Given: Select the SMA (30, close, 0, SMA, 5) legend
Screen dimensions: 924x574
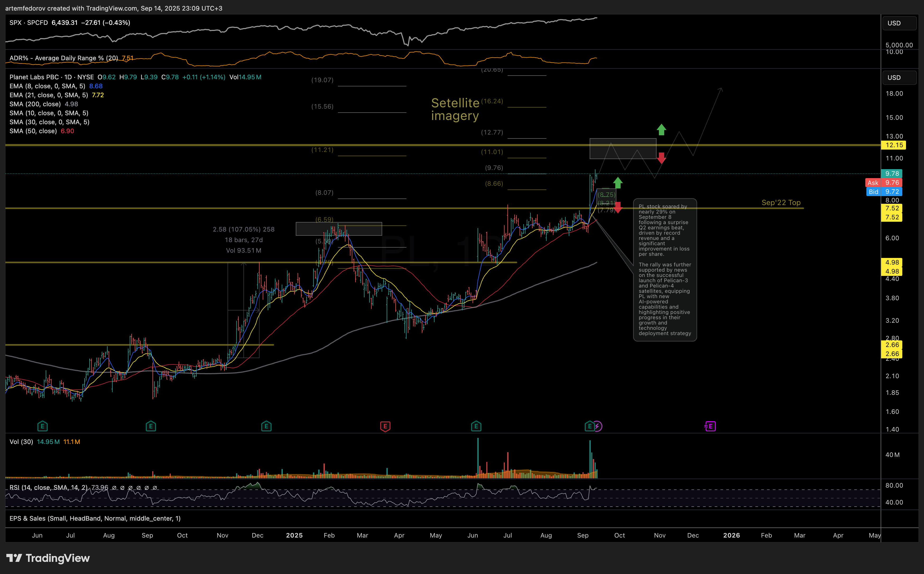Looking at the screenshot, I should 49,122.
